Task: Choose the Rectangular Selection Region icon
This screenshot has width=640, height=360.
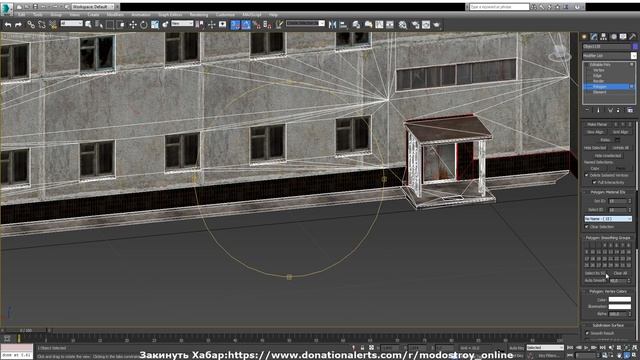Action: click(x=110, y=25)
